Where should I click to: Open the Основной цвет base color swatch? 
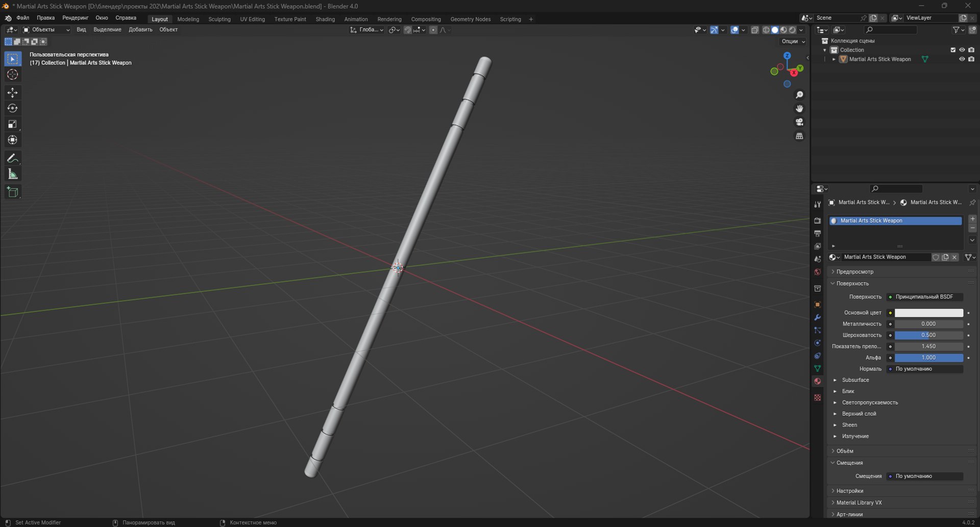(928, 313)
